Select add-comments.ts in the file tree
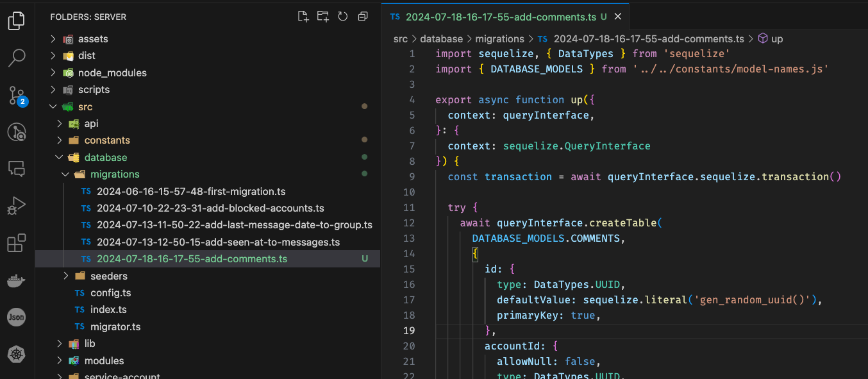Image resolution: width=868 pixels, height=379 pixels. [x=208, y=259]
